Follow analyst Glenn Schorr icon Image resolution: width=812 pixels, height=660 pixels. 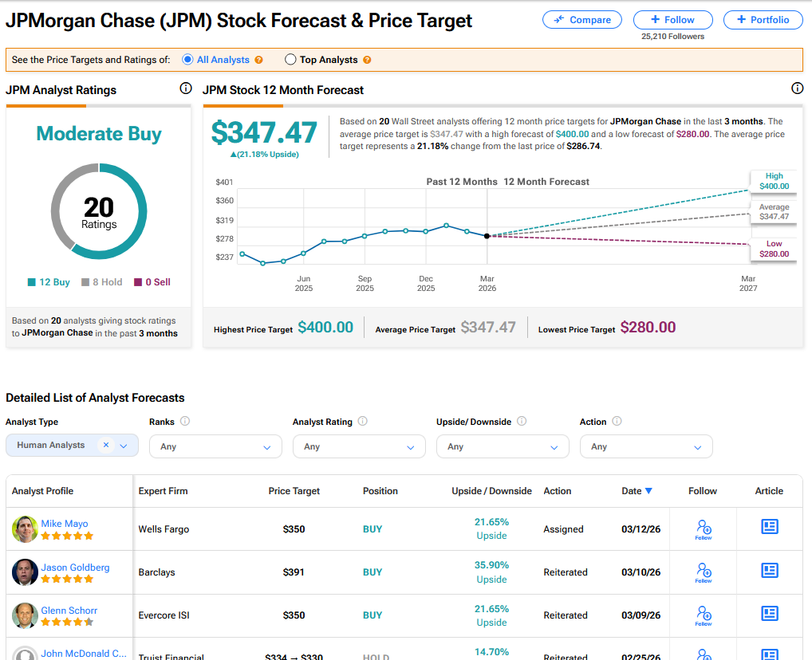tap(704, 615)
